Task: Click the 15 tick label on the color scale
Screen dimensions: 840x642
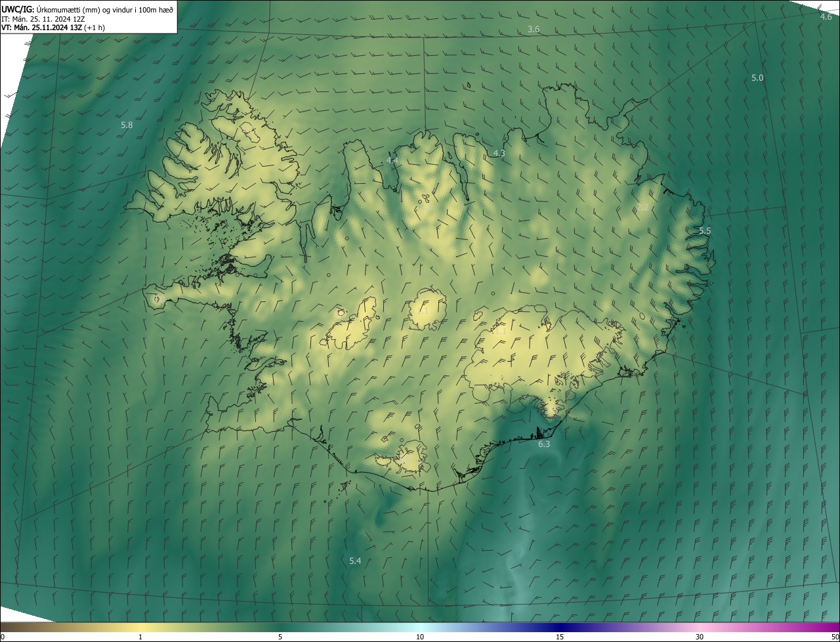Action: pos(560,637)
